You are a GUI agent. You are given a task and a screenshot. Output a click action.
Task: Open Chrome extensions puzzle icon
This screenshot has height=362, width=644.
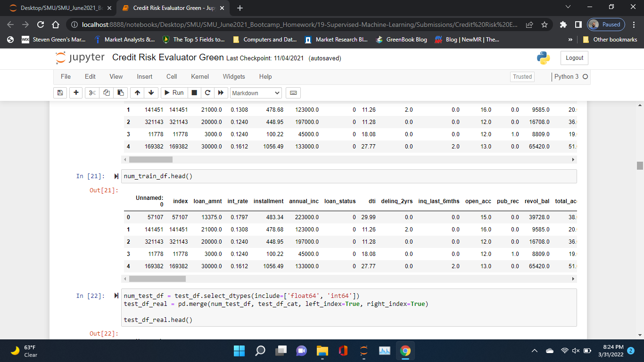tap(563, 25)
